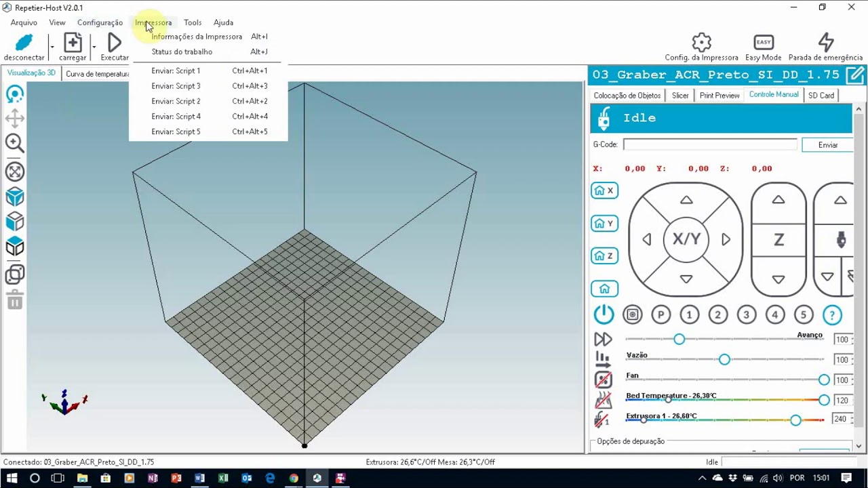
Task: Home the Z axis
Action: click(x=604, y=256)
